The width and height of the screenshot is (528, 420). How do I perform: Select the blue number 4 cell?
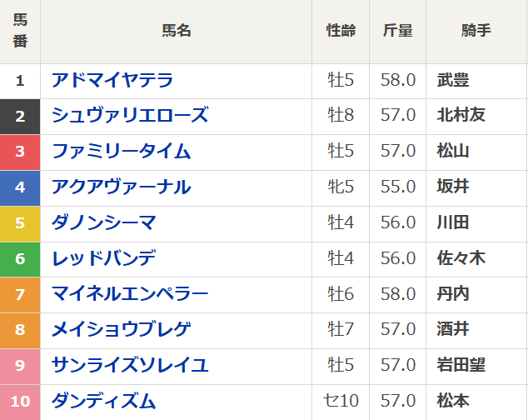coord(20,187)
